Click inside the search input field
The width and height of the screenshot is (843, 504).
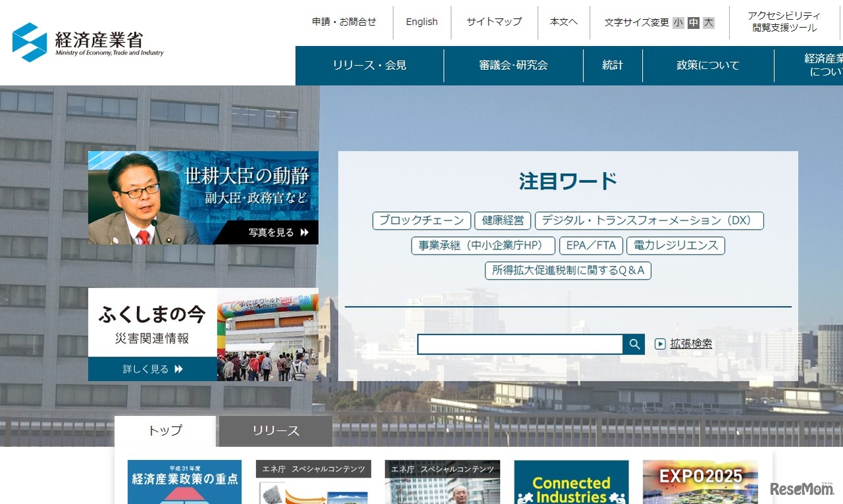pos(520,343)
